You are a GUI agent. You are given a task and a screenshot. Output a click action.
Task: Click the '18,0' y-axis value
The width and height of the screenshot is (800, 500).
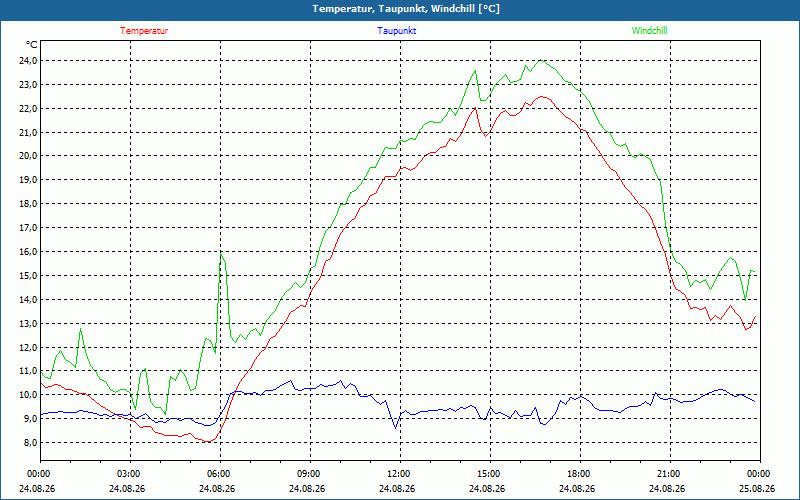point(29,204)
